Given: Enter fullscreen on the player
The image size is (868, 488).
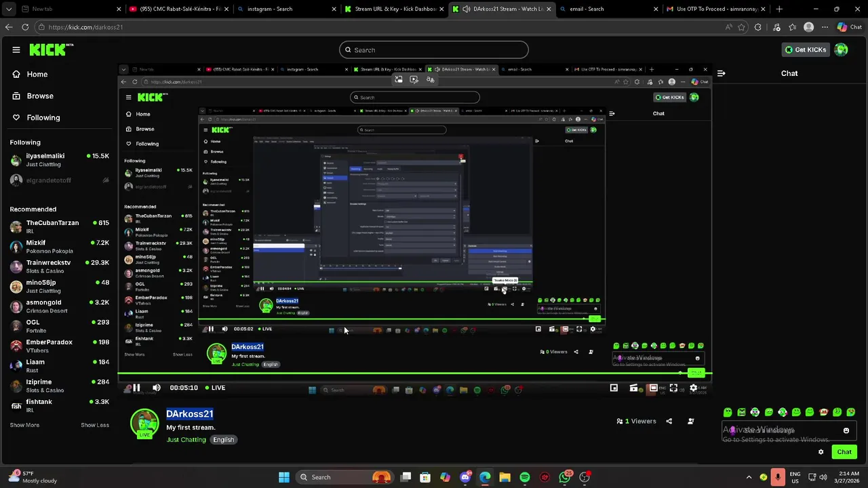Looking at the screenshot, I should point(673,388).
